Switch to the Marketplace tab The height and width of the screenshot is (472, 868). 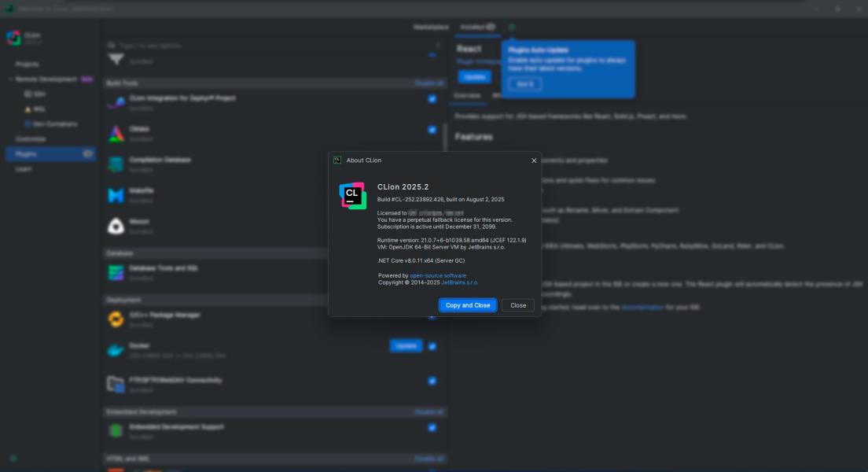click(431, 27)
